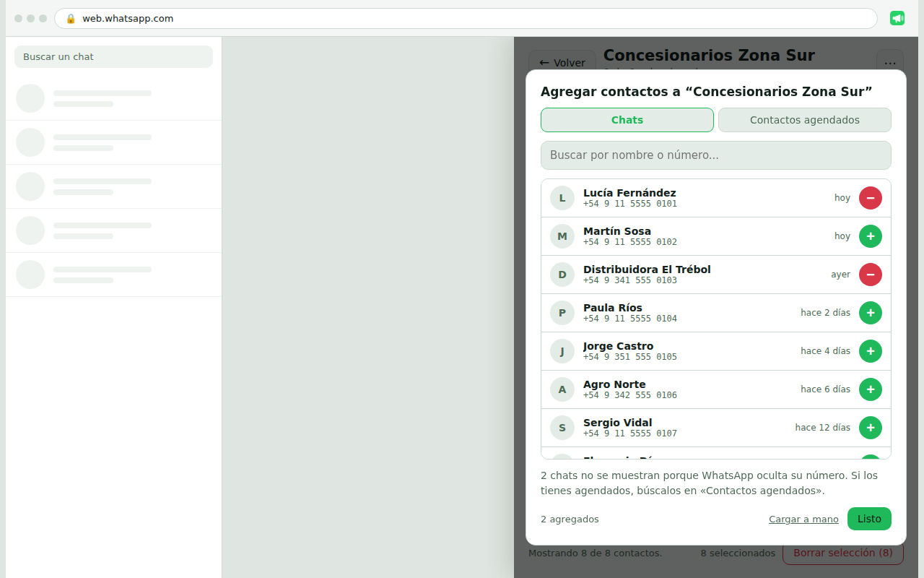
Task: Click the 'Buscar un chat' search box
Action: 113,56
